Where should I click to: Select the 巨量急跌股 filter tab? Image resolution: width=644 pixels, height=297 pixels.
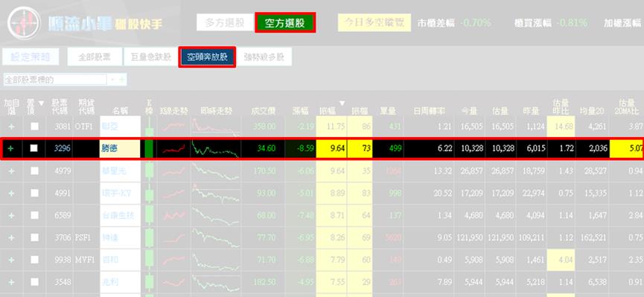coord(150,57)
